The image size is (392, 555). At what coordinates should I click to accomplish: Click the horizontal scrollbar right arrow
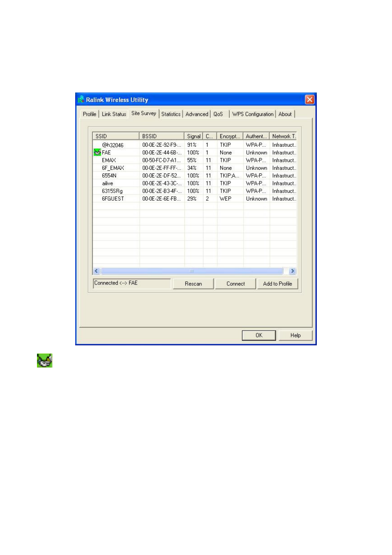click(x=293, y=271)
